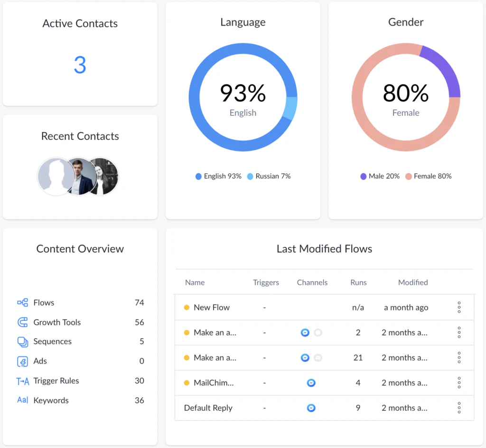Image resolution: width=486 pixels, height=448 pixels.
Task: Open the Default Reply flow
Action: click(208, 408)
